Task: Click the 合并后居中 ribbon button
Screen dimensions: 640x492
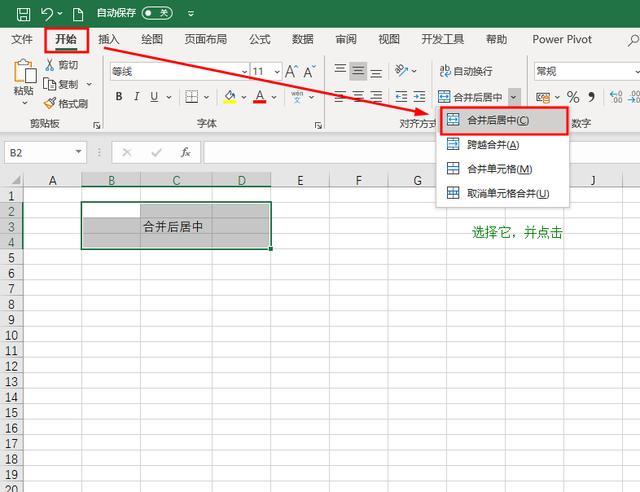Action: click(x=470, y=97)
